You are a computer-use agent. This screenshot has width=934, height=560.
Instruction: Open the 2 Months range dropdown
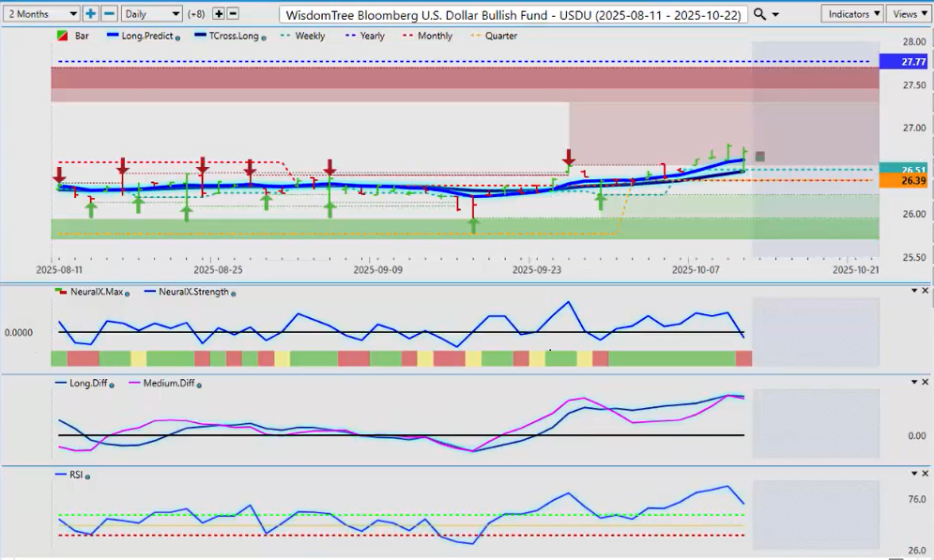41,14
